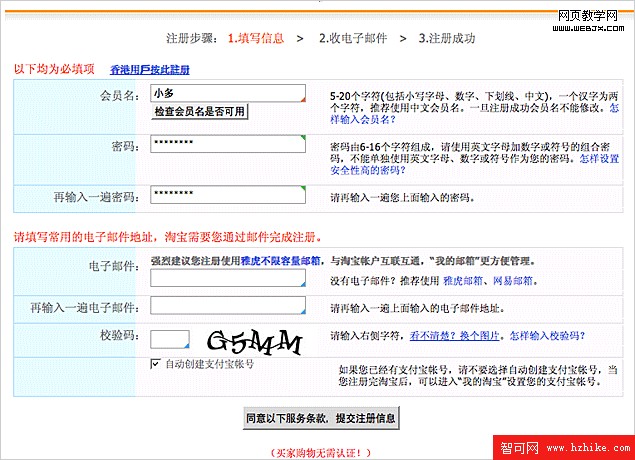
Task: Uncheck the 自动创建支付宝账号 checkbox
Action: [x=155, y=364]
